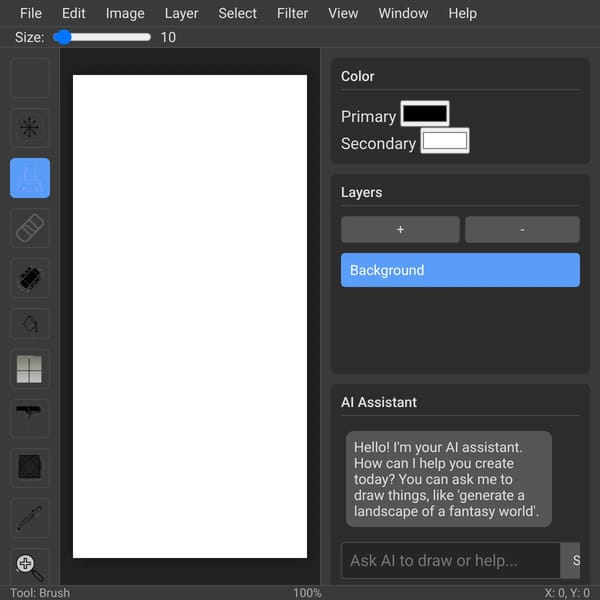Select the Background layer
Viewport: 600px width, 600px height.
460,270
